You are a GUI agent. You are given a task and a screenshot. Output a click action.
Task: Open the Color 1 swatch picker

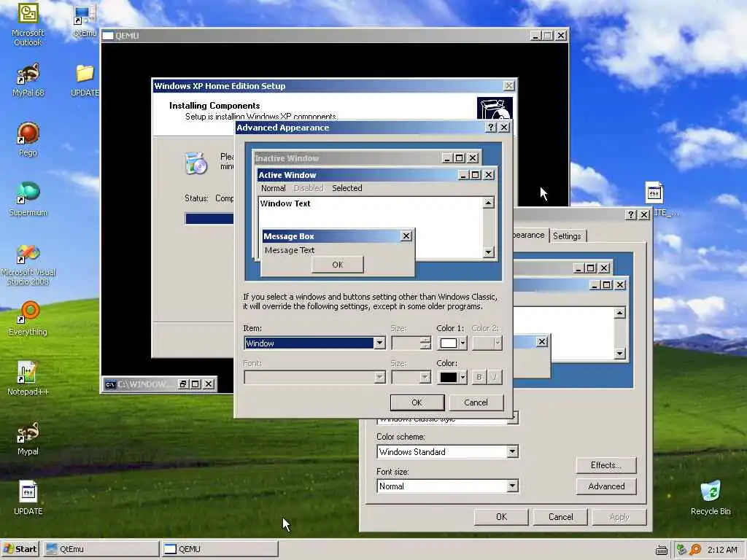(x=452, y=343)
